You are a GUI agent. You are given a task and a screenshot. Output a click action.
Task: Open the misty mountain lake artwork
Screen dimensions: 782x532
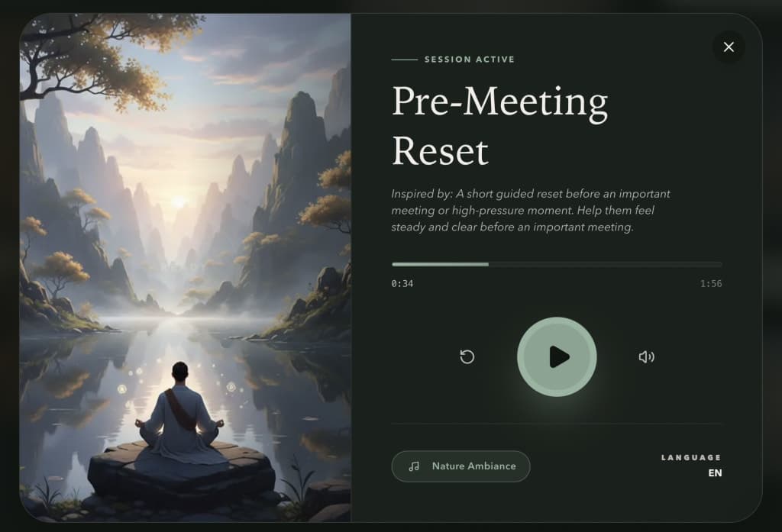[185, 268]
